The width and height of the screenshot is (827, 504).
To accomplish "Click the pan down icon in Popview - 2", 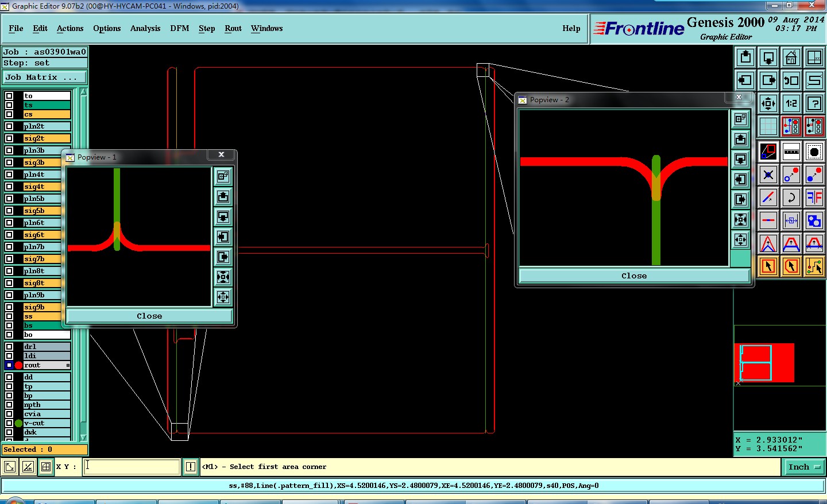I will tap(740, 160).
